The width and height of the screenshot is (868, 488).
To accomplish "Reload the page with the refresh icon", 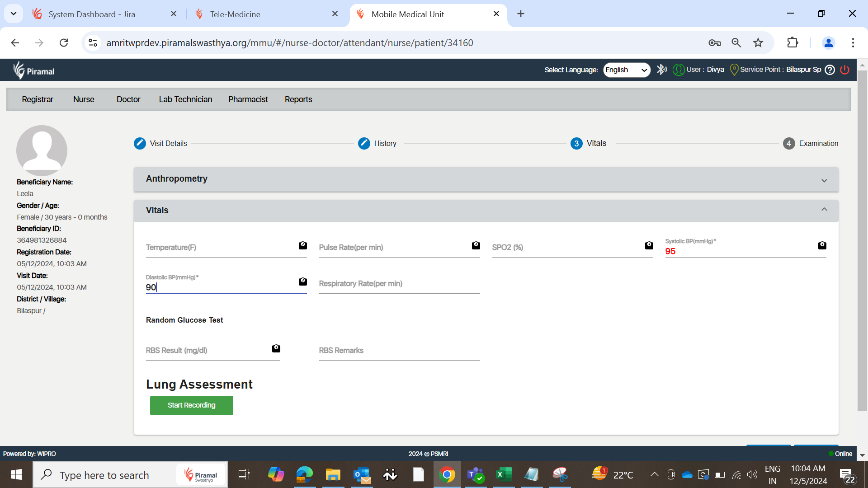I will [x=64, y=42].
